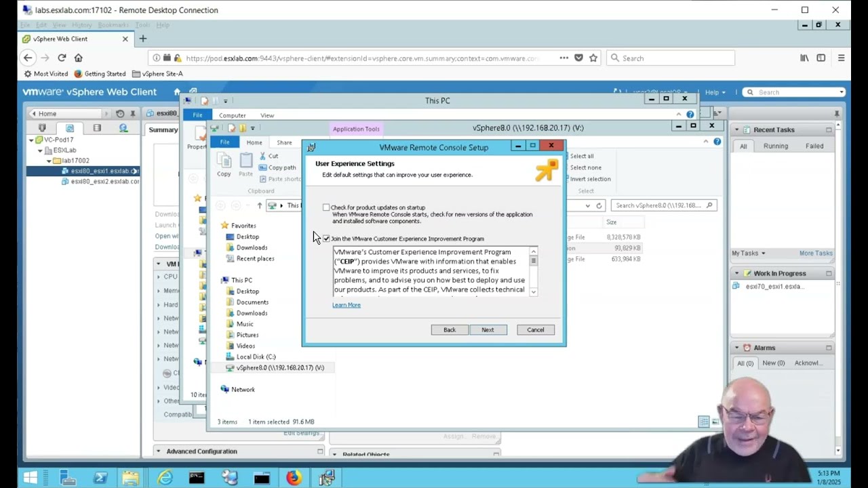868x488 pixels.
Task: Go to vSphere Web Client home icon
Action: coord(177,92)
